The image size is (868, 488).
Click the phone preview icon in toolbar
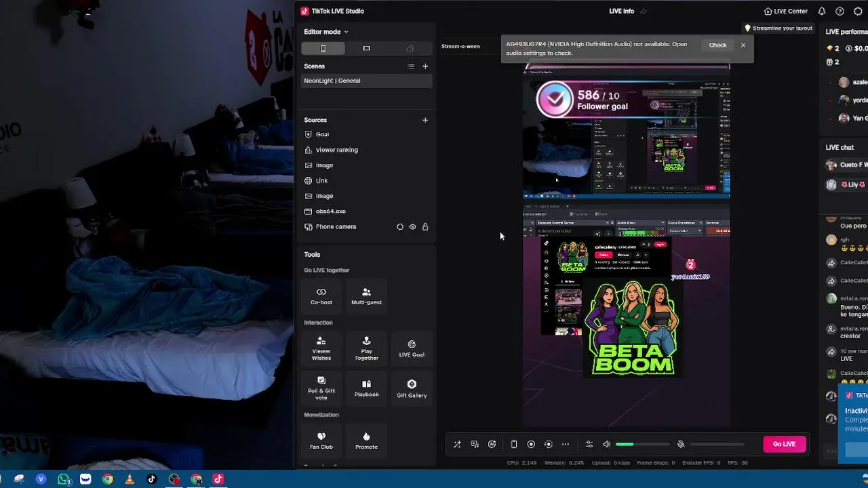click(514, 445)
